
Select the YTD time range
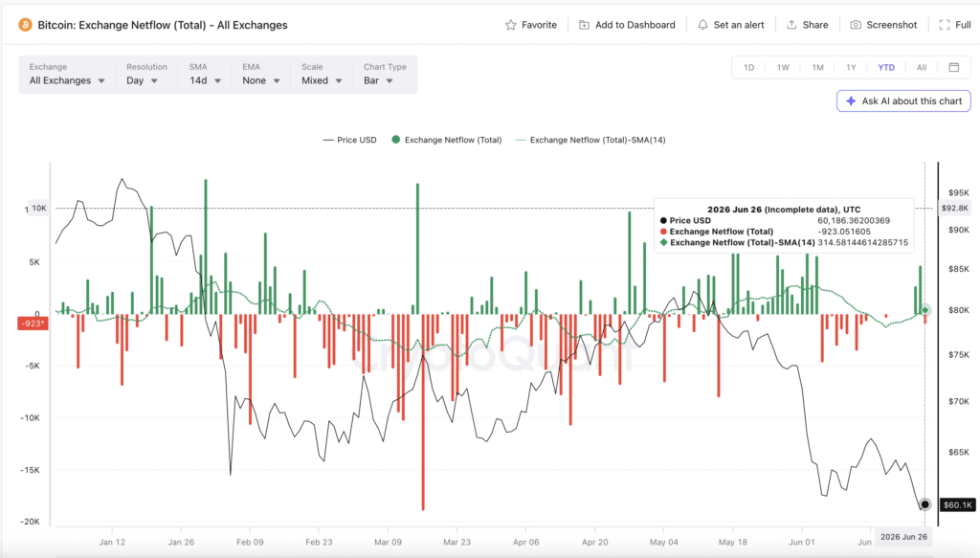click(x=886, y=68)
